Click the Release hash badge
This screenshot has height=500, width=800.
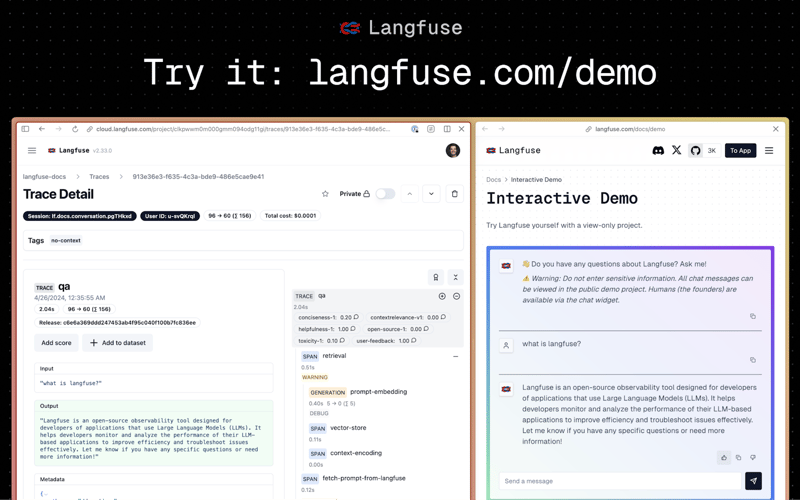click(117, 323)
